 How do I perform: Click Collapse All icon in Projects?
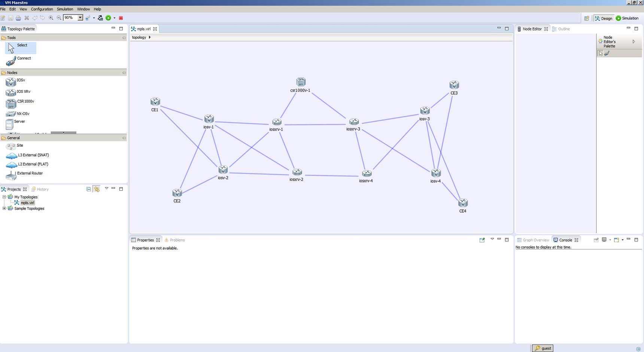click(88, 189)
